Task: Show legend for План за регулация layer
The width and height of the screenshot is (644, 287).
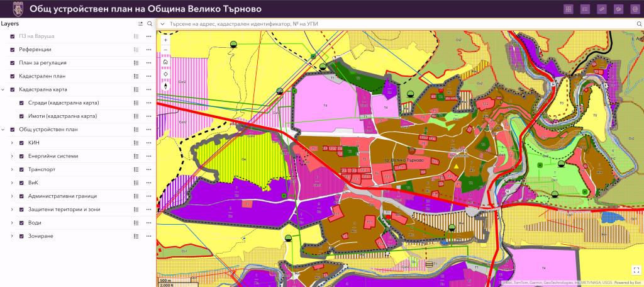Action: click(x=136, y=63)
